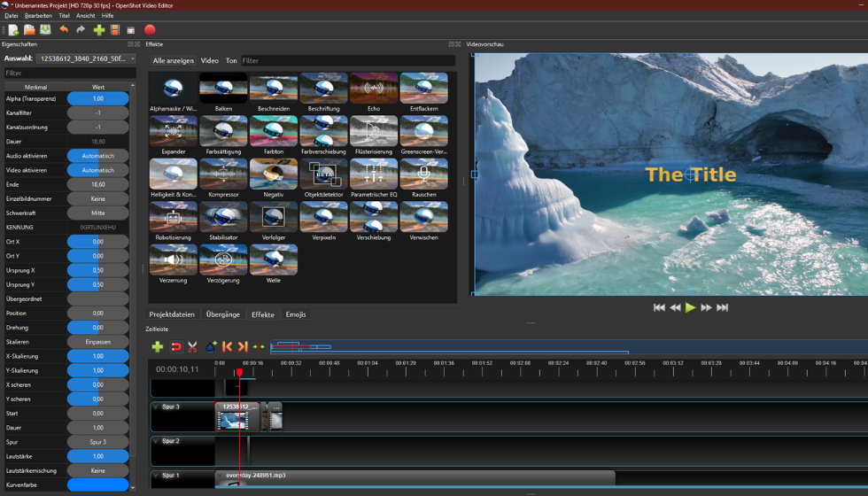Click the properties Filter input field

click(x=70, y=73)
